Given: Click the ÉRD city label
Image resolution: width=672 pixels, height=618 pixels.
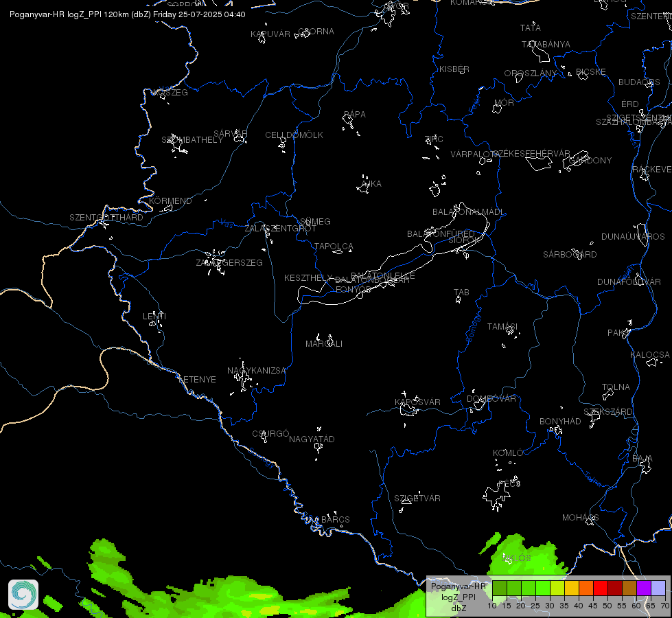Looking at the screenshot, I should [x=630, y=104].
